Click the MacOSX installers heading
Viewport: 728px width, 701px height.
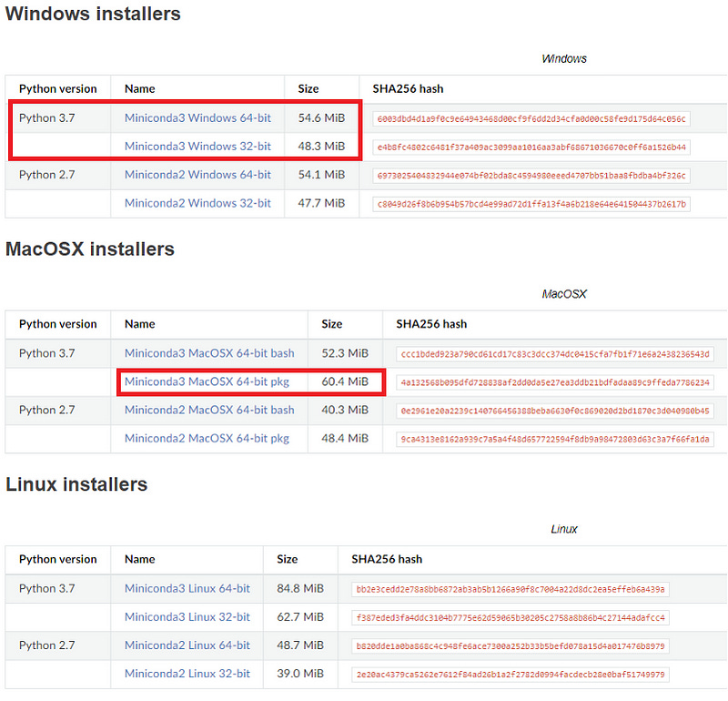[x=90, y=249]
